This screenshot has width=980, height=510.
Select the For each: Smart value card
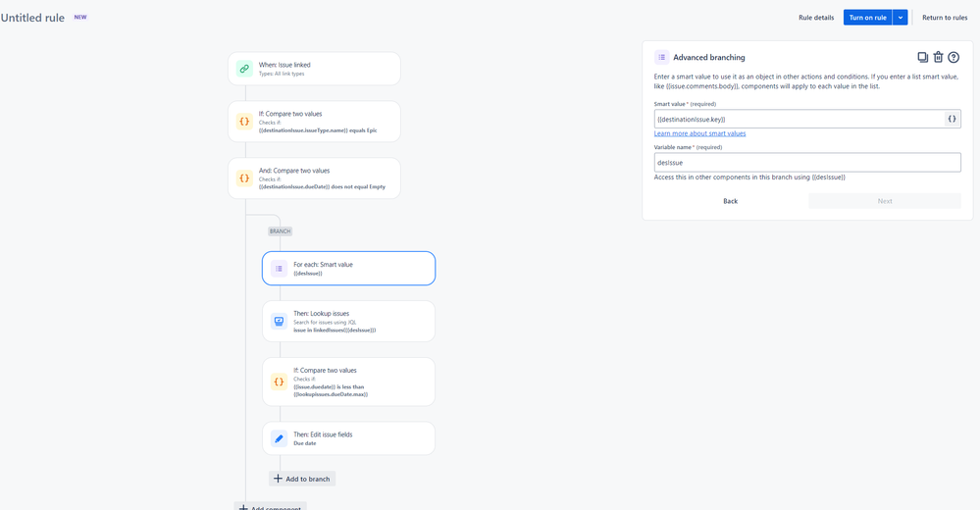(348, 268)
